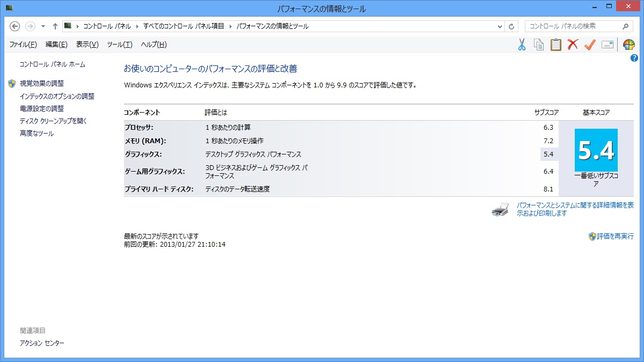The height and width of the screenshot is (362, 644).
Task: Click the red X Delete toolbar icon
Action: click(573, 45)
